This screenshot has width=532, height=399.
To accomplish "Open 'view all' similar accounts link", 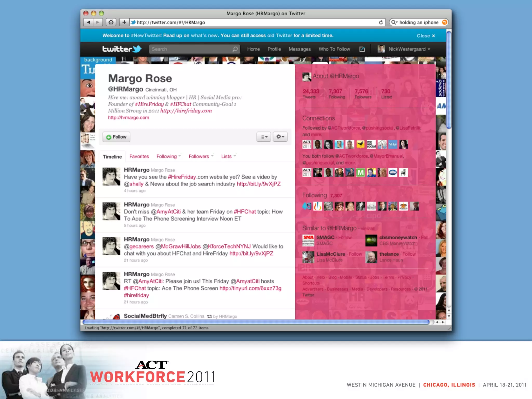I will (368, 229).
